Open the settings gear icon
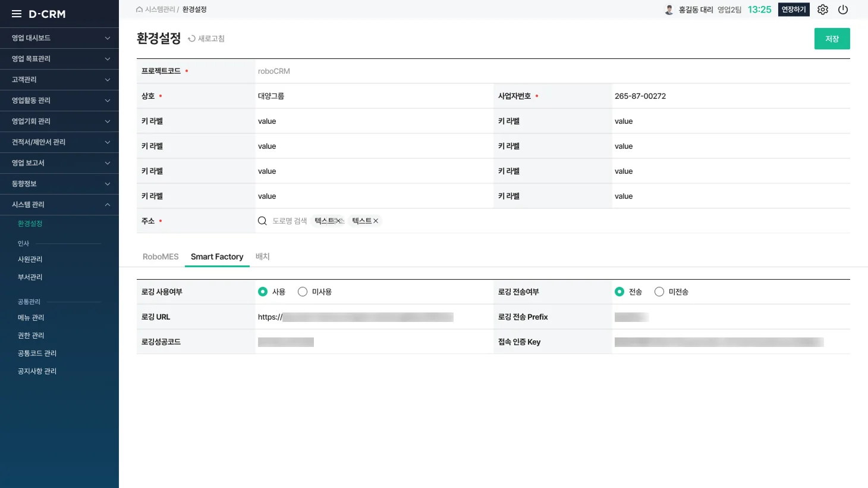The width and height of the screenshot is (868, 488). (x=823, y=10)
